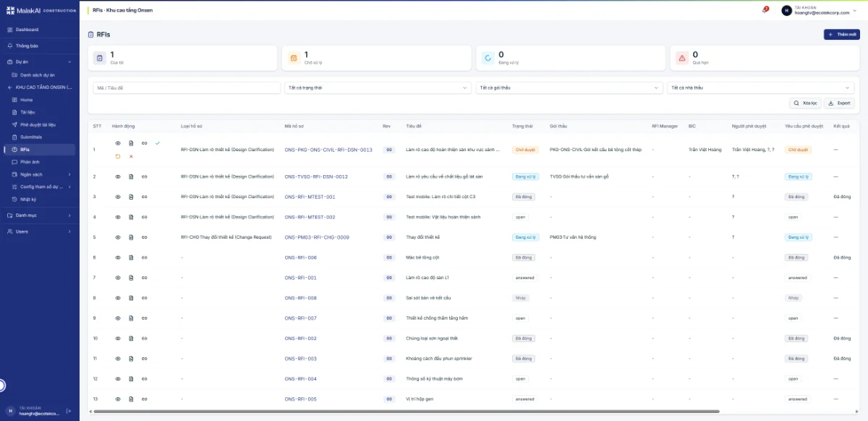Click the 'Đang xử lý' status badge in row 2

524,177
